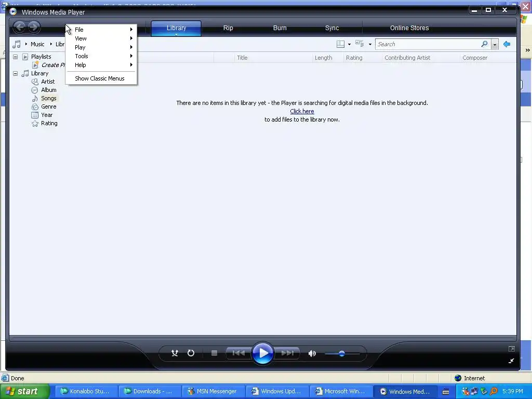The height and width of the screenshot is (399, 532).
Task: Sort by Composer column header
Action: 475,58
